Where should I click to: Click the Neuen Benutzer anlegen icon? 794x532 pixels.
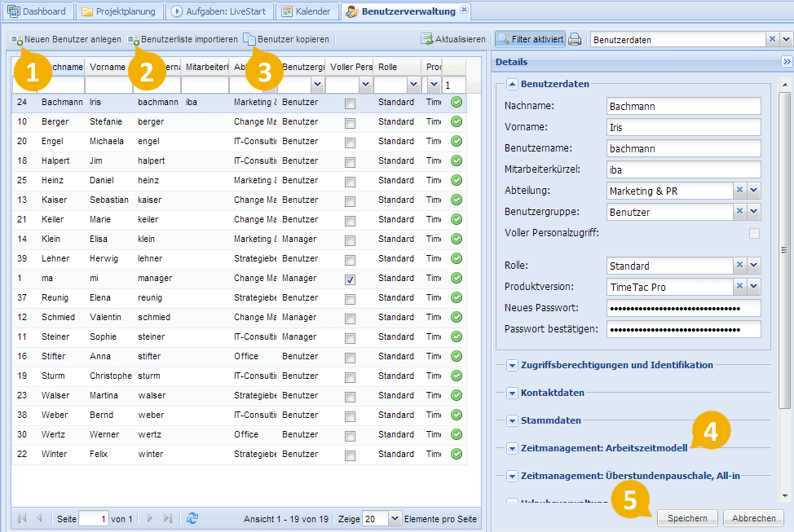(16, 39)
